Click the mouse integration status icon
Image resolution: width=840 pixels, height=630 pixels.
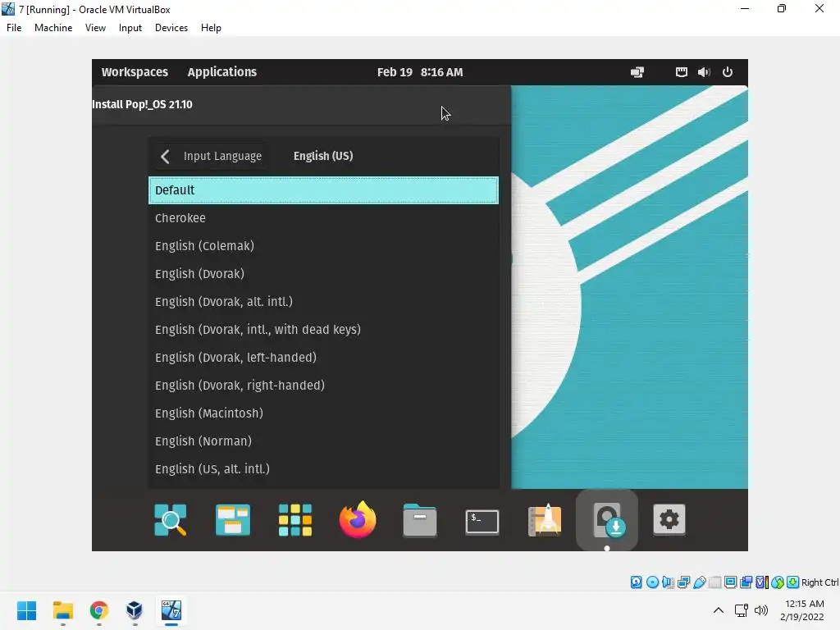coord(778,582)
